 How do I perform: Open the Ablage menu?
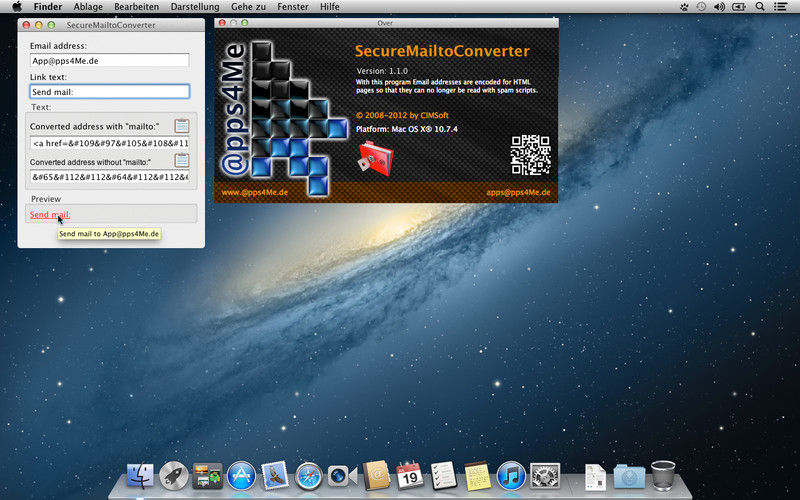(x=88, y=7)
